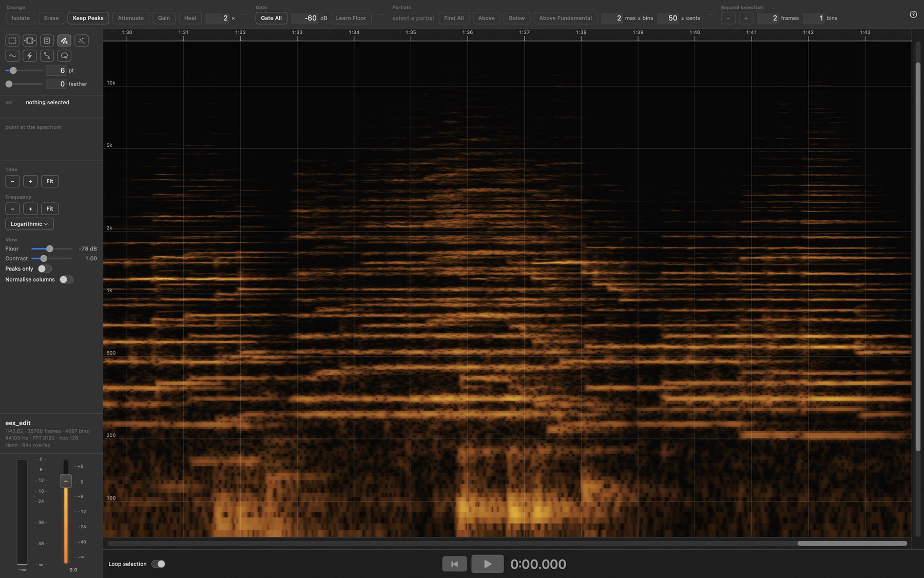Select the rectangular marquee selection tool

[x=12, y=41]
